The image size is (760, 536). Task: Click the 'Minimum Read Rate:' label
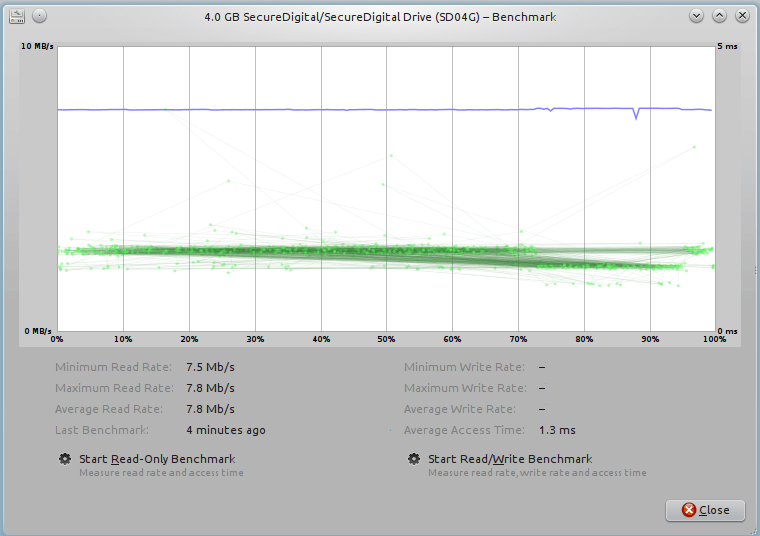tap(113, 367)
